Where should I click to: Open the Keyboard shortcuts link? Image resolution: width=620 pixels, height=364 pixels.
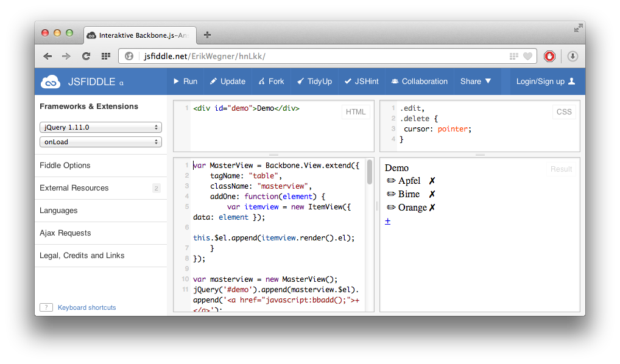tap(86, 307)
